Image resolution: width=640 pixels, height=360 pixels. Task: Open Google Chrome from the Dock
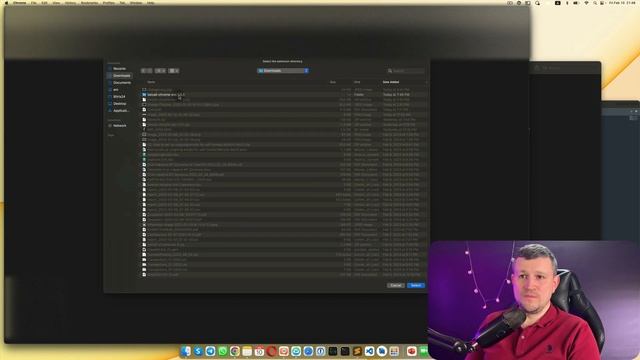click(x=235, y=351)
